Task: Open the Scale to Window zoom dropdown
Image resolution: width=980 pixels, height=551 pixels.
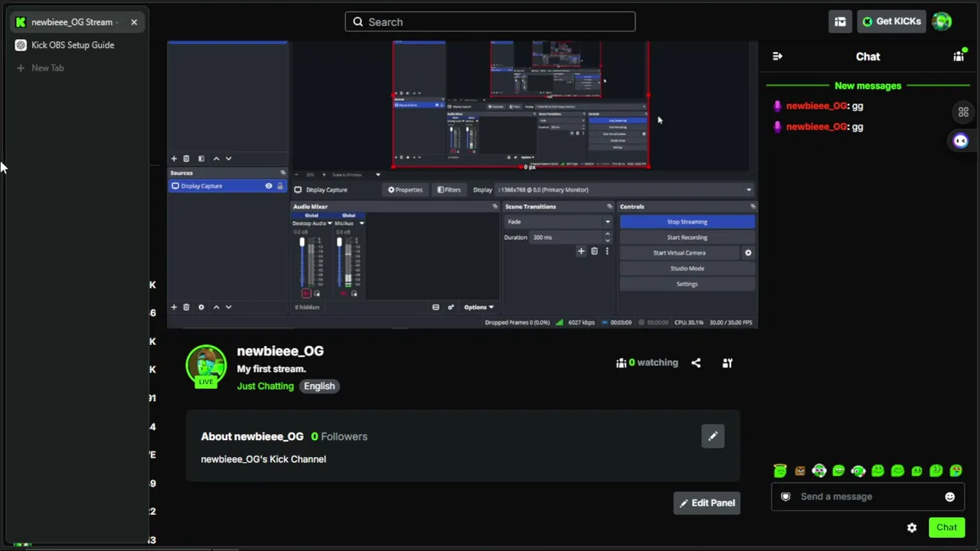Action: click(x=355, y=174)
